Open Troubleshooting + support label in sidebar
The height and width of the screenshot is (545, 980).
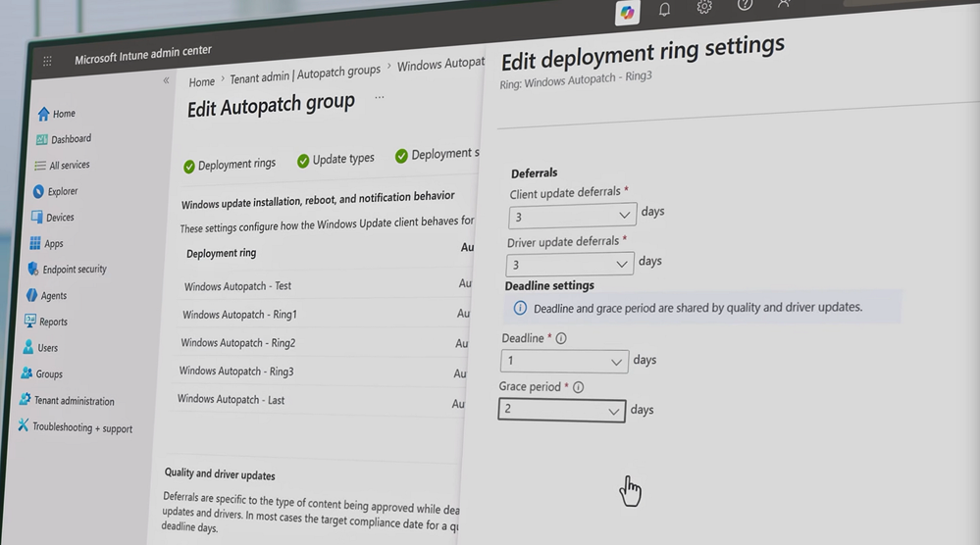(82, 427)
